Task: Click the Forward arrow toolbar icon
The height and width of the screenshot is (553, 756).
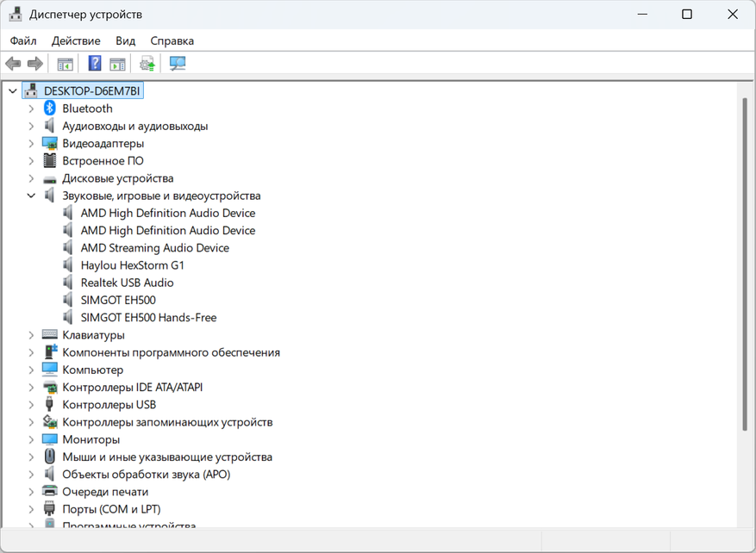Action: 35,63
